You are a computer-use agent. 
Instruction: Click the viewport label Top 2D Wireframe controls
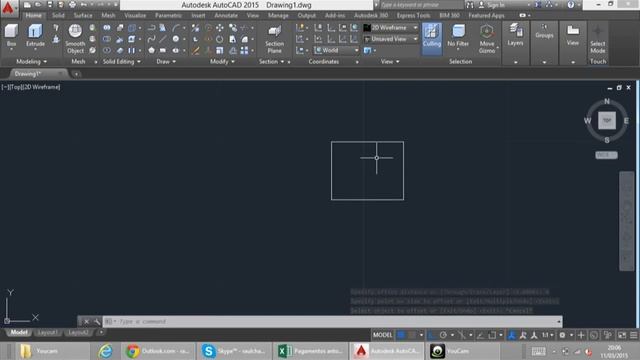pos(31,87)
